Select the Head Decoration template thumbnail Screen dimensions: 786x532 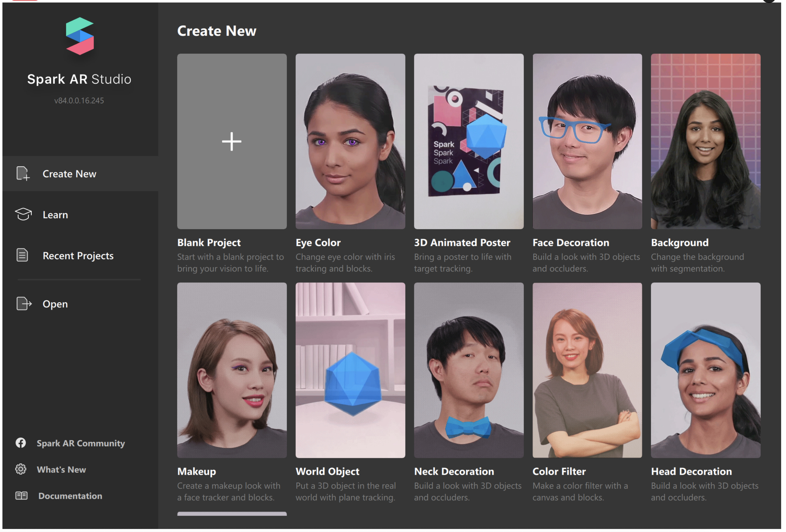pos(706,370)
